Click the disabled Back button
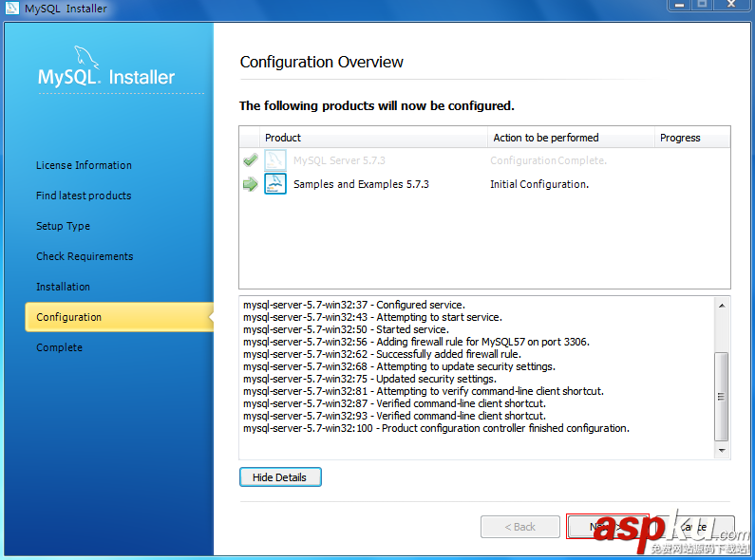The image size is (755, 560). (x=520, y=527)
